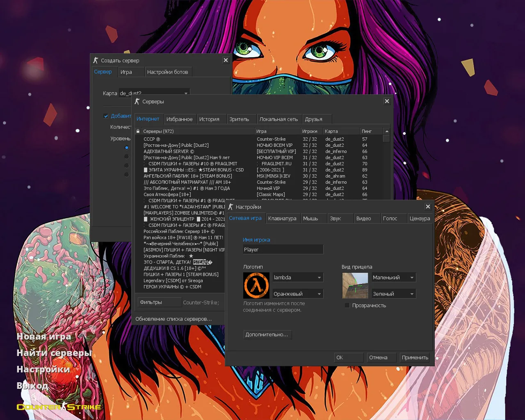The image size is (525, 420).
Task: Toggle the Добавить checkbox in server creation
Action: point(106,116)
